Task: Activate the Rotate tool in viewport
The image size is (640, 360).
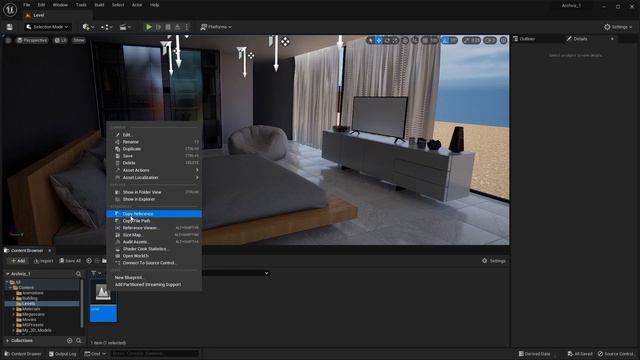Action: coord(387,40)
